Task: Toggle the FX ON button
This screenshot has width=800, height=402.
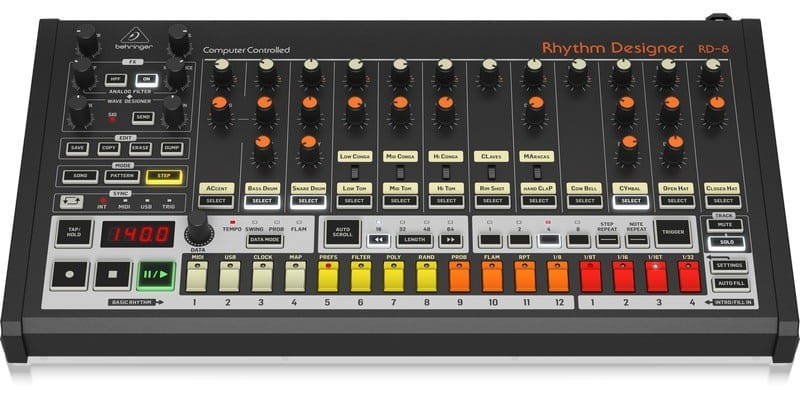Action: [x=146, y=79]
